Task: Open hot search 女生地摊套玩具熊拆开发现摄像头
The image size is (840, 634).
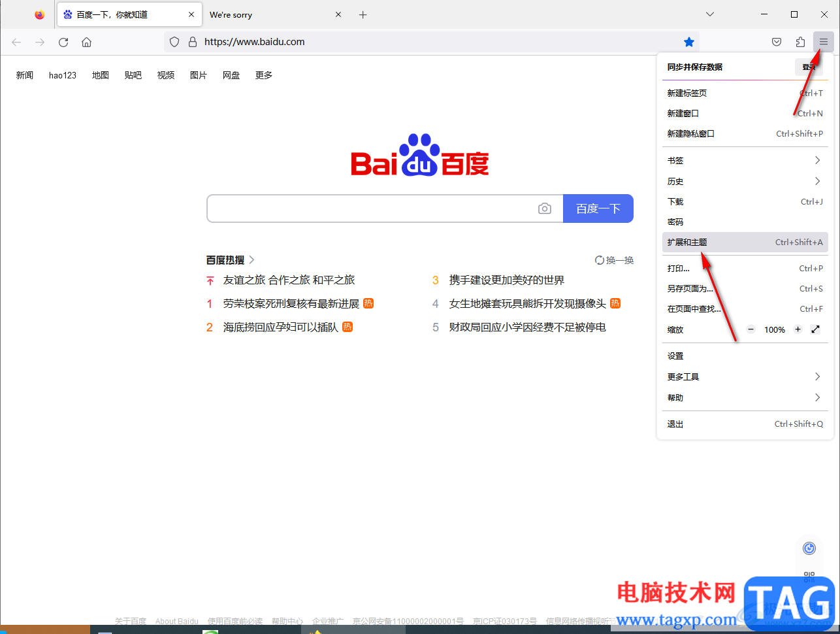Action: [x=528, y=303]
